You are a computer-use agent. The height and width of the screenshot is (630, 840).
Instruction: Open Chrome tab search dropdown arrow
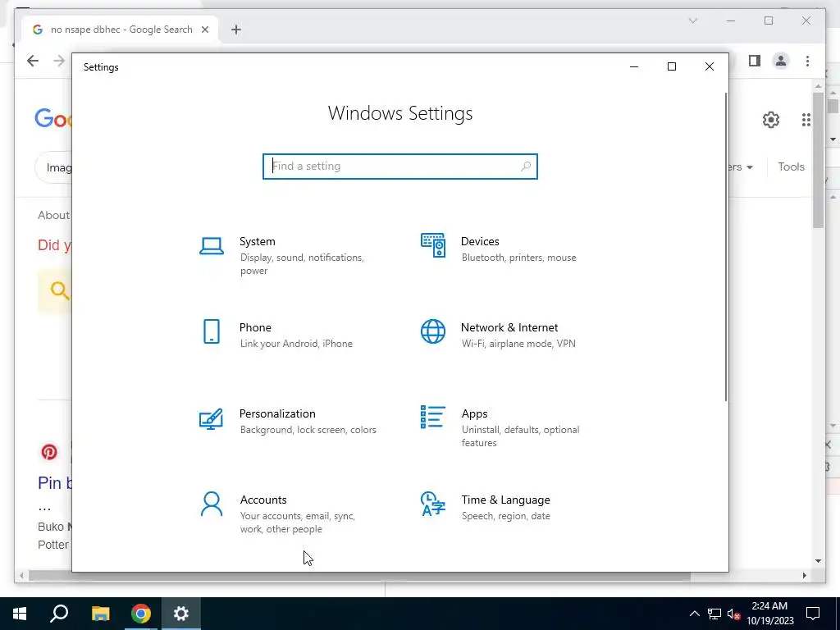[x=692, y=21]
